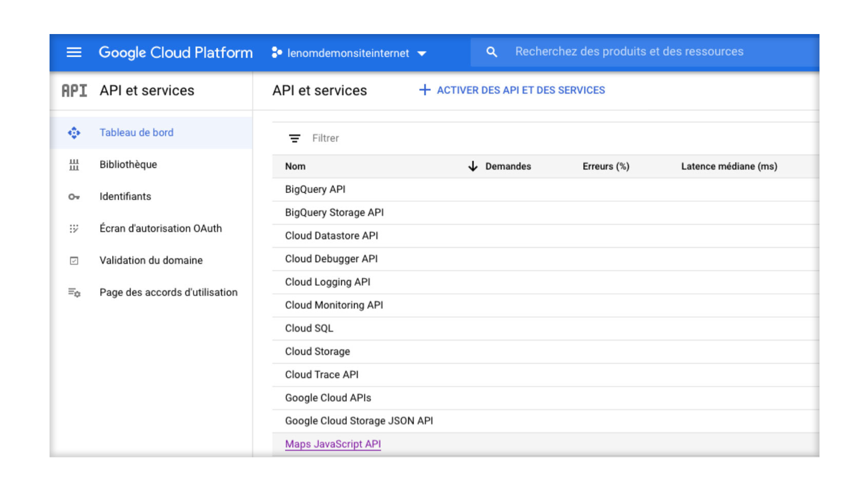Sort by the Erreurs (%) column

(x=606, y=166)
